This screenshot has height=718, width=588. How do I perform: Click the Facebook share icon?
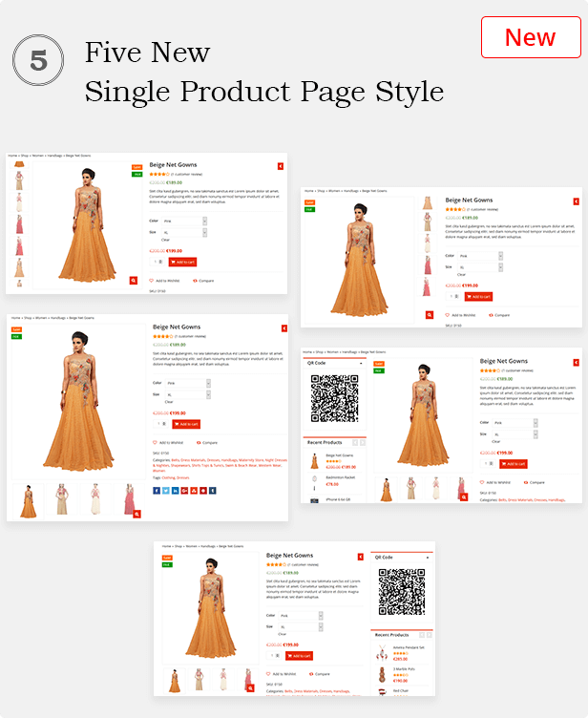pyautogui.click(x=156, y=491)
